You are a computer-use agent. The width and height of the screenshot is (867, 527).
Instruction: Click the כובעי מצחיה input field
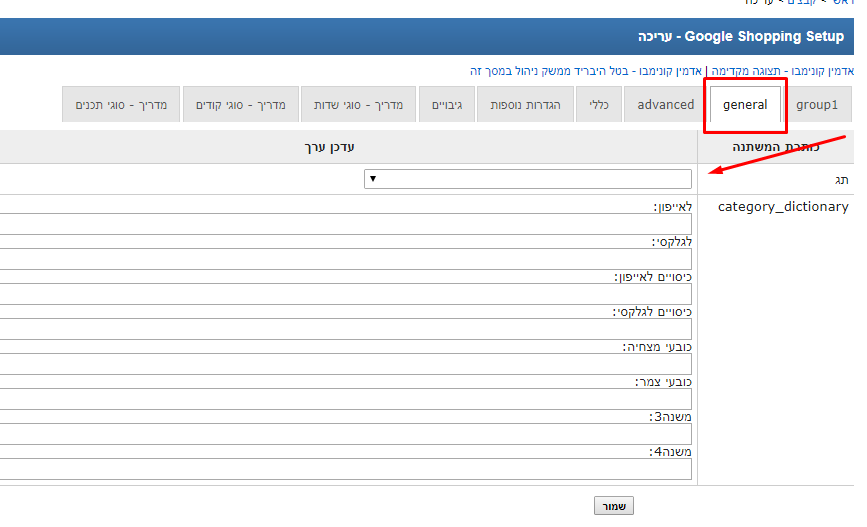(346, 364)
